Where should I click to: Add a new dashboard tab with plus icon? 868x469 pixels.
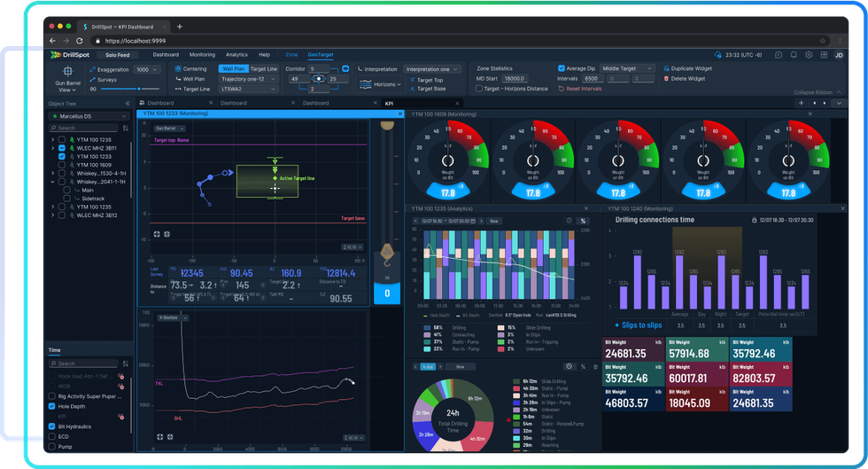pos(801,104)
